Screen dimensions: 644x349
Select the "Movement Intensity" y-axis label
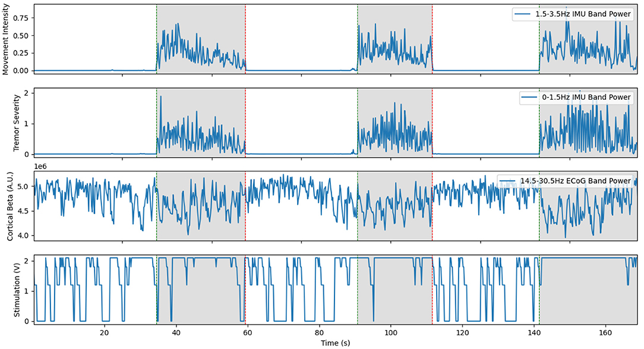(6, 39)
